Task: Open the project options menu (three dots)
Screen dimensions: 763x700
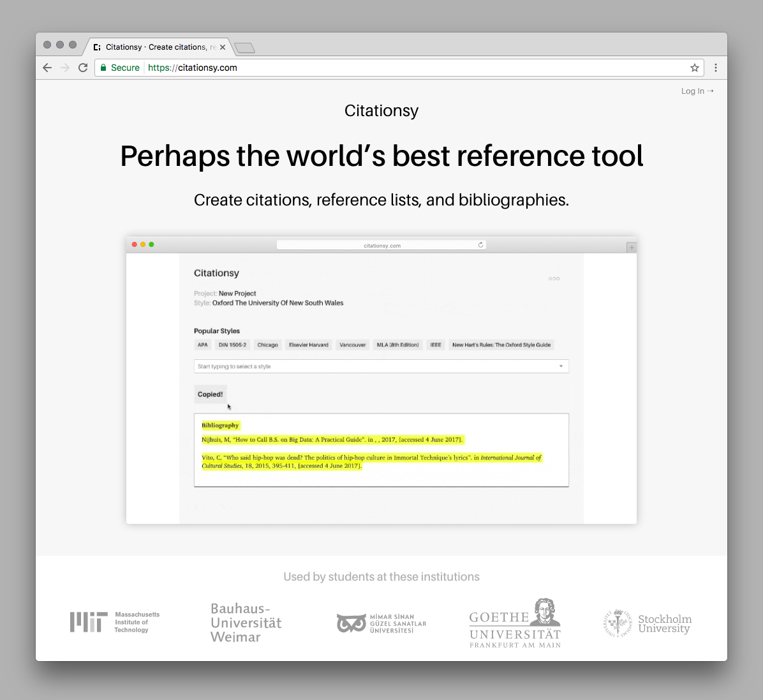Action: (554, 278)
